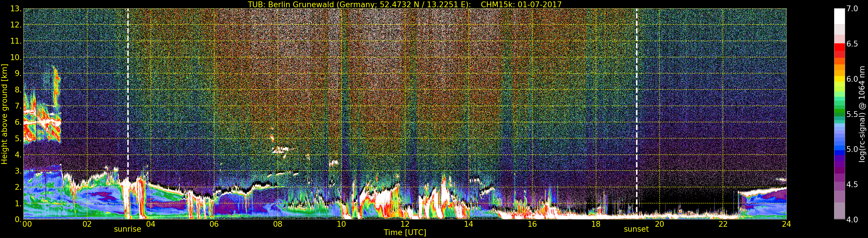Click the 'TUB: Berlin Grunewald' station title text
This screenshot has width=868, height=238.
click(291, 4)
